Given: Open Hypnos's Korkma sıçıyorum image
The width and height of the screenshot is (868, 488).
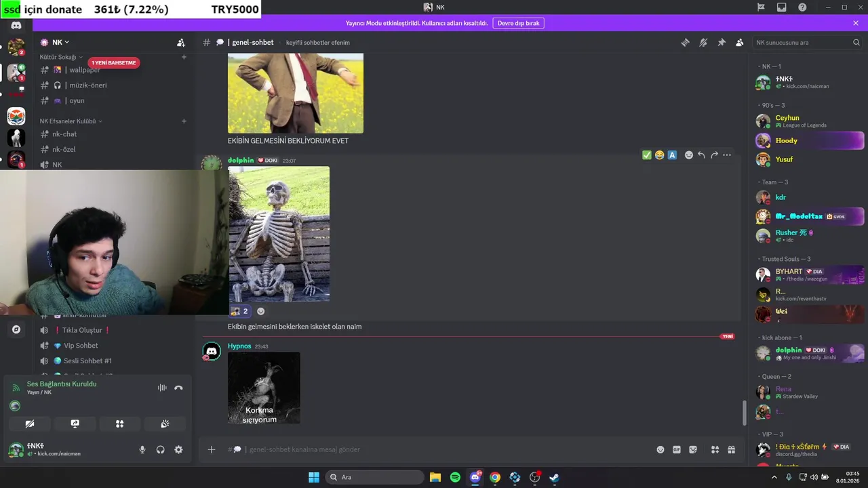Looking at the screenshot, I should tap(264, 388).
